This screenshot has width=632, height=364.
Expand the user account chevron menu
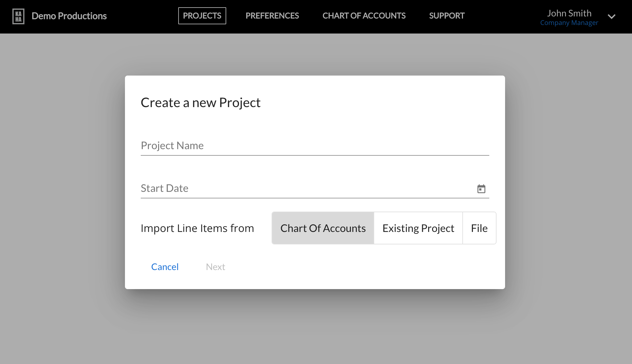(x=611, y=16)
